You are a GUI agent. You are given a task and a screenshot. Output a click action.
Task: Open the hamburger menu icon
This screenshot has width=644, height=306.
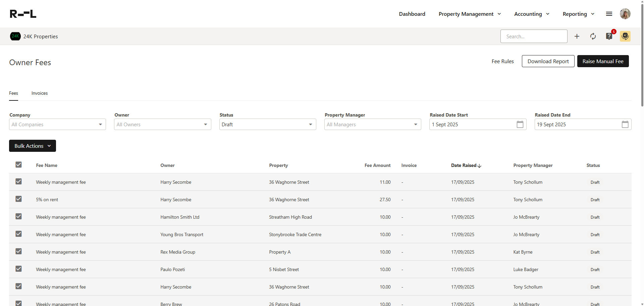tap(609, 14)
